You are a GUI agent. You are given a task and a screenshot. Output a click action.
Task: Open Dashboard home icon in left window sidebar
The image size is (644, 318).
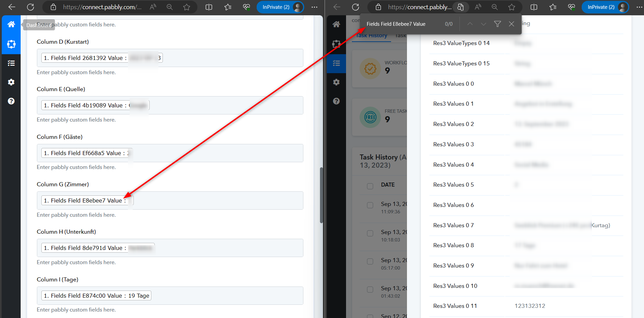tap(11, 24)
